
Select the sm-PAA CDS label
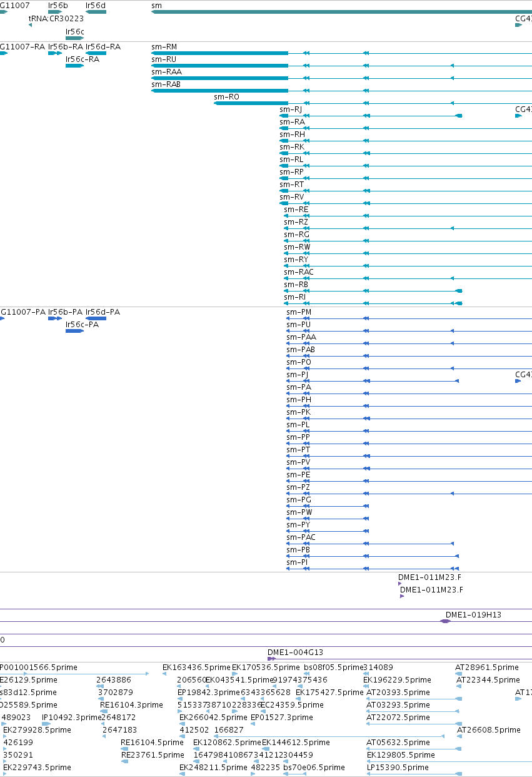[301, 337]
